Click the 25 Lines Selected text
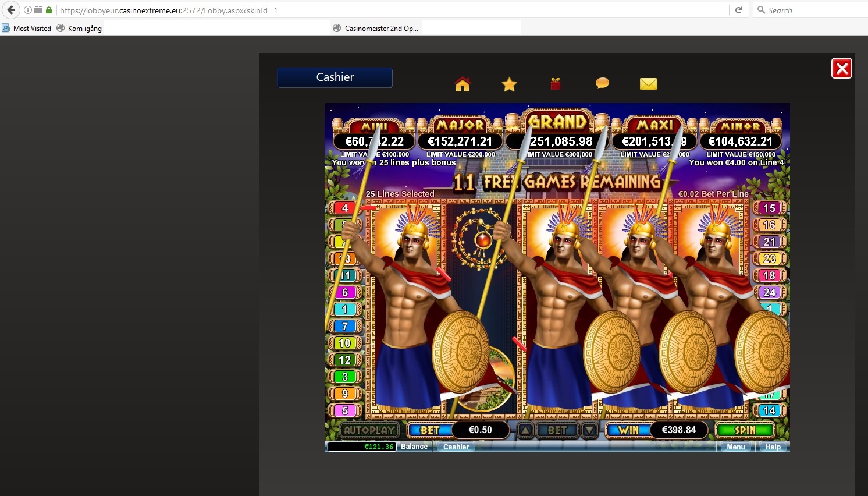The height and width of the screenshot is (496, 868). coord(400,194)
